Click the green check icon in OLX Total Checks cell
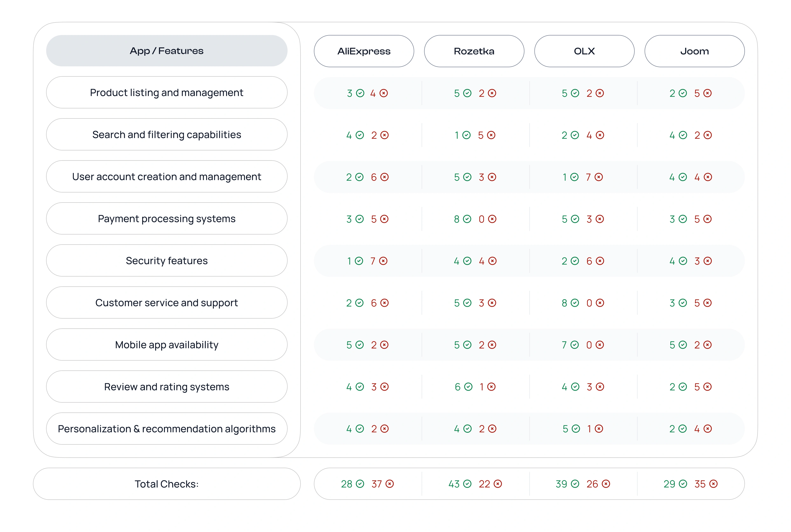This screenshot has width=791, height=532. click(575, 484)
